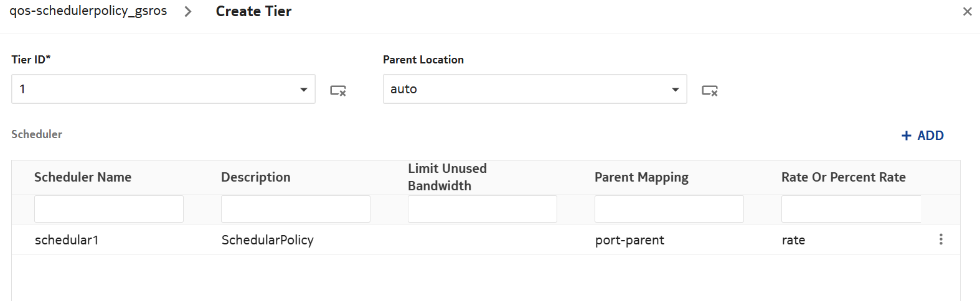Go back to qos-schedulerpolicy_gsros breadcrumb
Screen dimensions: 980x301
coord(88,11)
